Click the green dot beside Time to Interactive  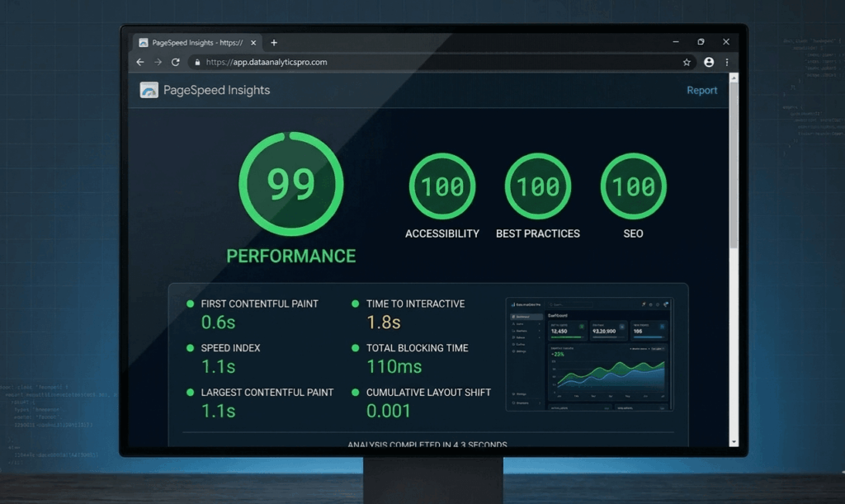[355, 304]
